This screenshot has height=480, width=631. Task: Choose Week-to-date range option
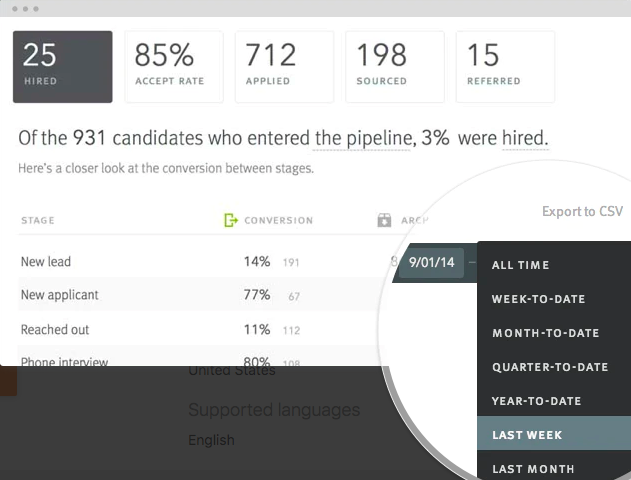[538, 299]
